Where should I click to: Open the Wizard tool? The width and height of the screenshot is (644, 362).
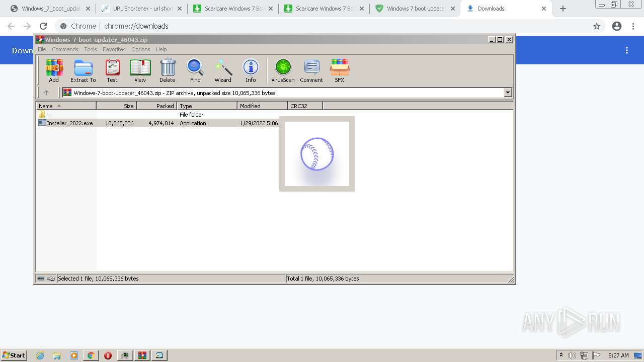tap(223, 70)
